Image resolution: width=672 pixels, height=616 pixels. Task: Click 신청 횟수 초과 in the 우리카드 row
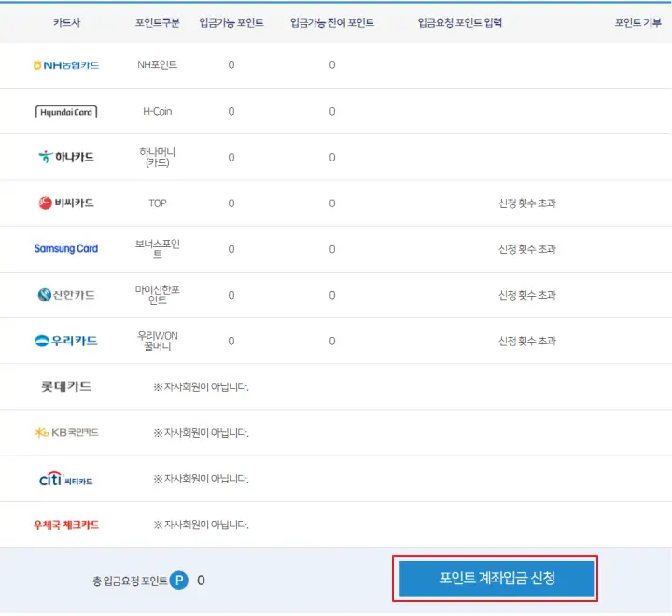(x=527, y=341)
